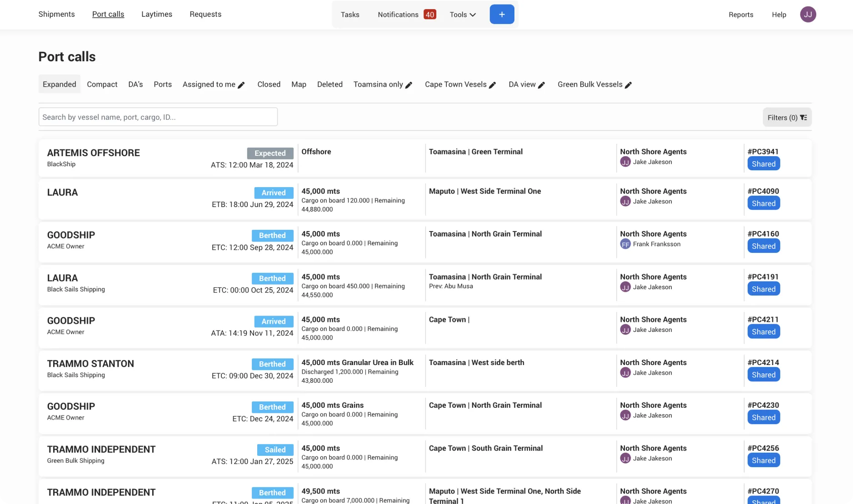Click 45,000 mts Granular Urea in Bulk

coord(358,362)
